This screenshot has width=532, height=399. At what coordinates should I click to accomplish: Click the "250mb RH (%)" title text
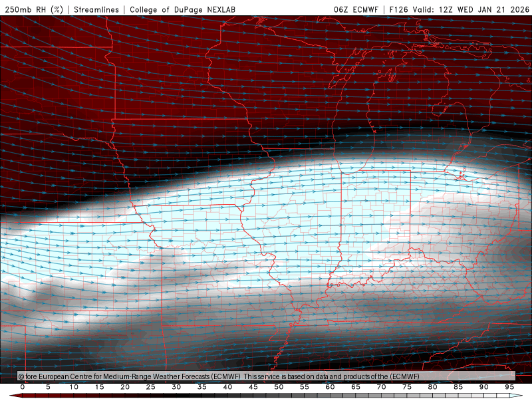click(35, 9)
